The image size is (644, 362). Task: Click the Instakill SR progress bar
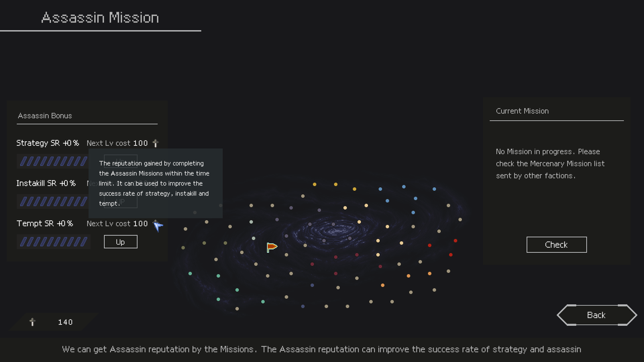(53, 202)
